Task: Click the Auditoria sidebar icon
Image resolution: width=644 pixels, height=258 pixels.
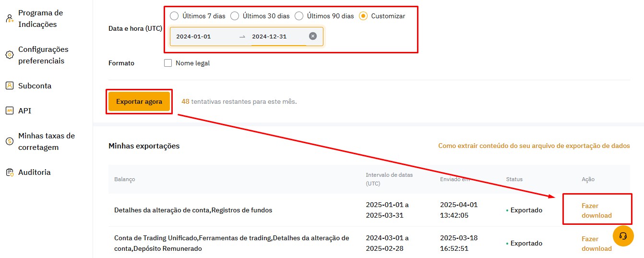Action: [x=9, y=172]
